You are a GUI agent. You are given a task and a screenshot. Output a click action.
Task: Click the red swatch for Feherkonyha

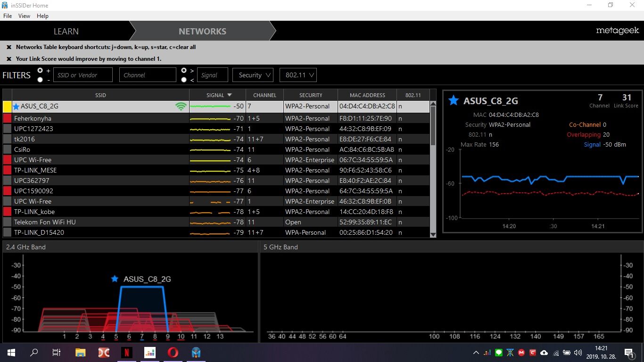[x=7, y=118]
